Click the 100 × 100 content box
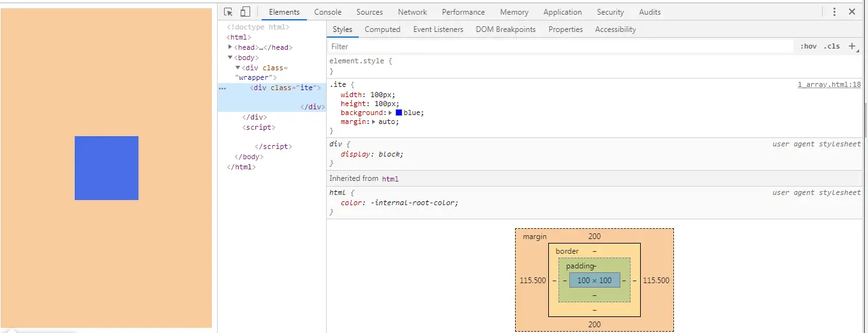 pyautogui.click(x=594, y=280)
